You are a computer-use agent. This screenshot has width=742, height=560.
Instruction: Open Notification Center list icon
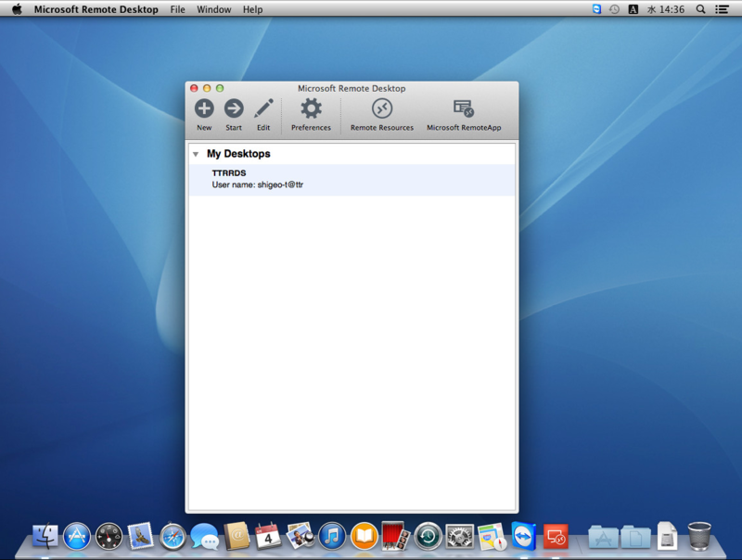click(x=722, y=9)
